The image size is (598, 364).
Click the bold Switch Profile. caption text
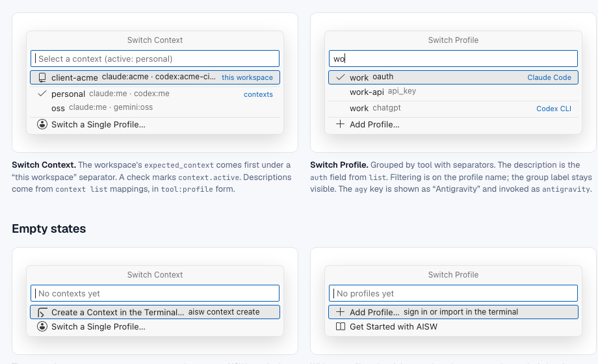tap(339, 165)
